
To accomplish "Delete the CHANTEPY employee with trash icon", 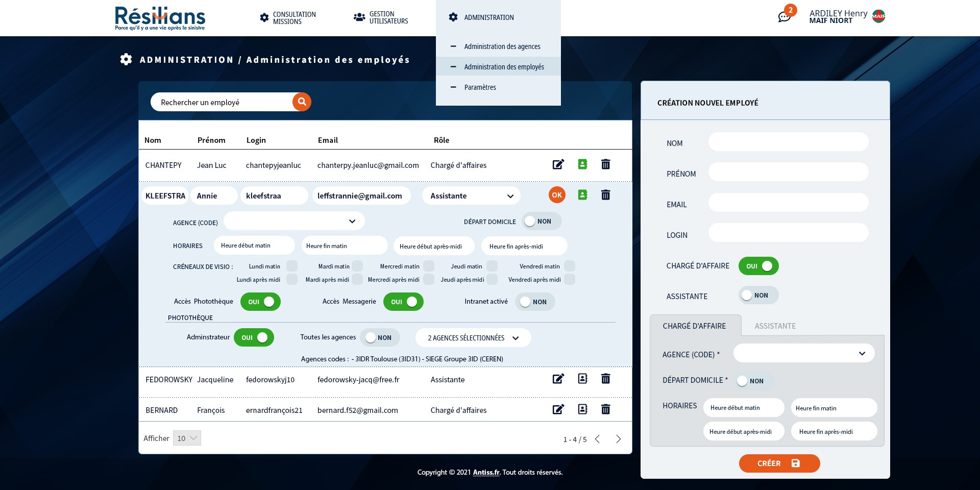I will point(605,164).
